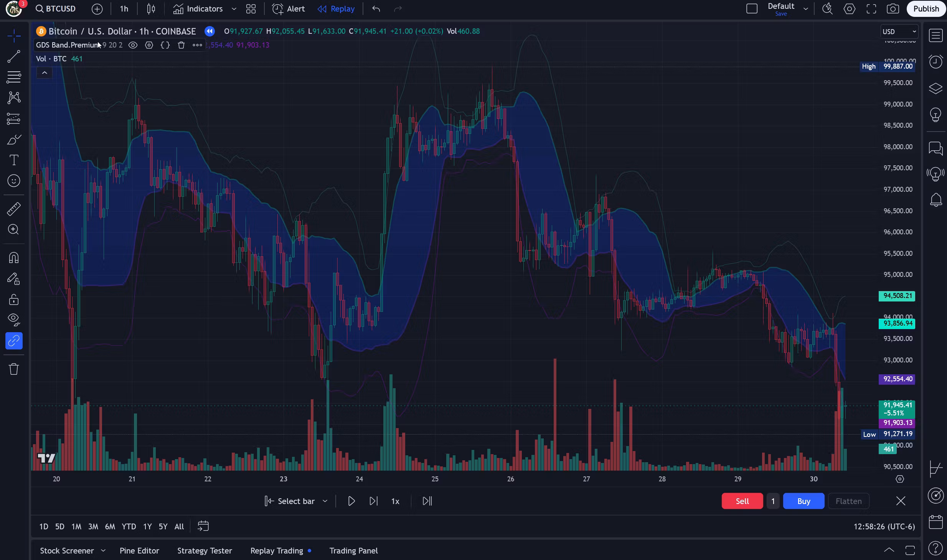Open the Pine Editor tab

tap(139, 551)
